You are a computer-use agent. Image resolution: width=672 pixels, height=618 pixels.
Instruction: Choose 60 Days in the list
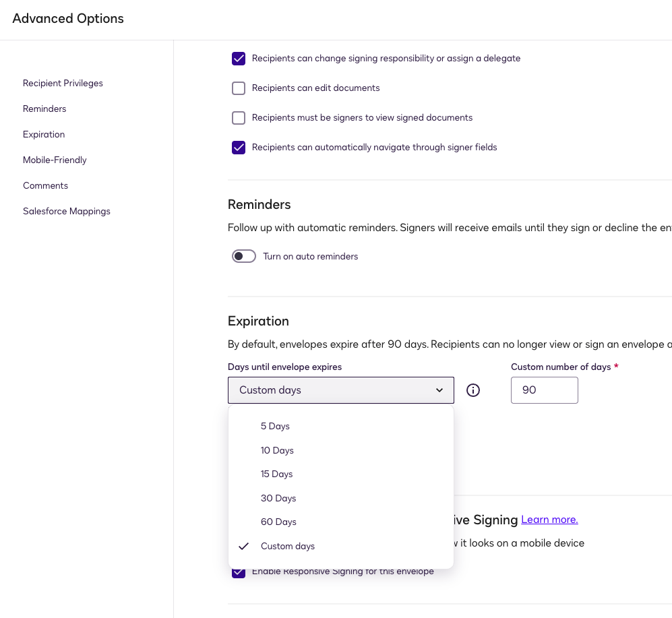coord(340,522)
